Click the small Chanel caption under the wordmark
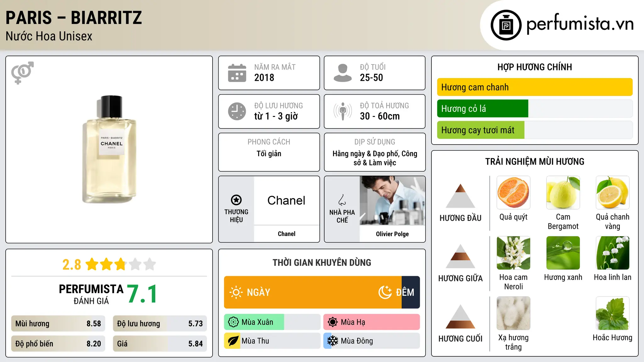 click(286, 234)
